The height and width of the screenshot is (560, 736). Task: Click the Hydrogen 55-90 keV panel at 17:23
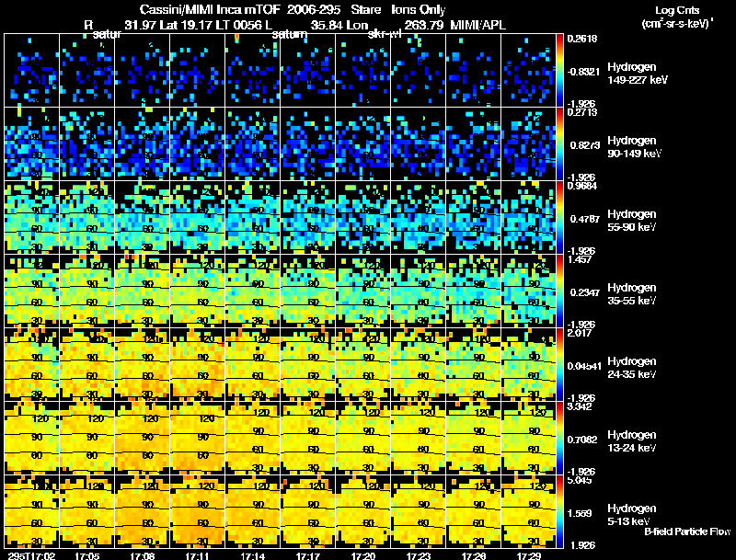pos(418,217)
